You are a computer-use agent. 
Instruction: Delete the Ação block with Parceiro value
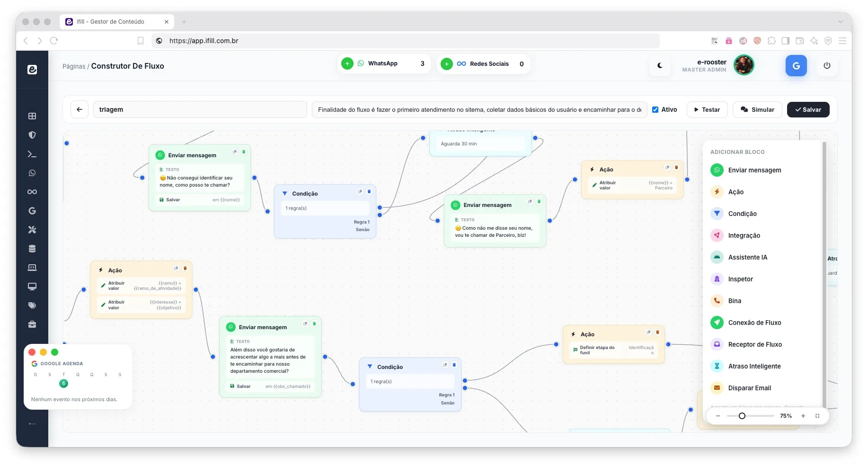coord(676,167)
